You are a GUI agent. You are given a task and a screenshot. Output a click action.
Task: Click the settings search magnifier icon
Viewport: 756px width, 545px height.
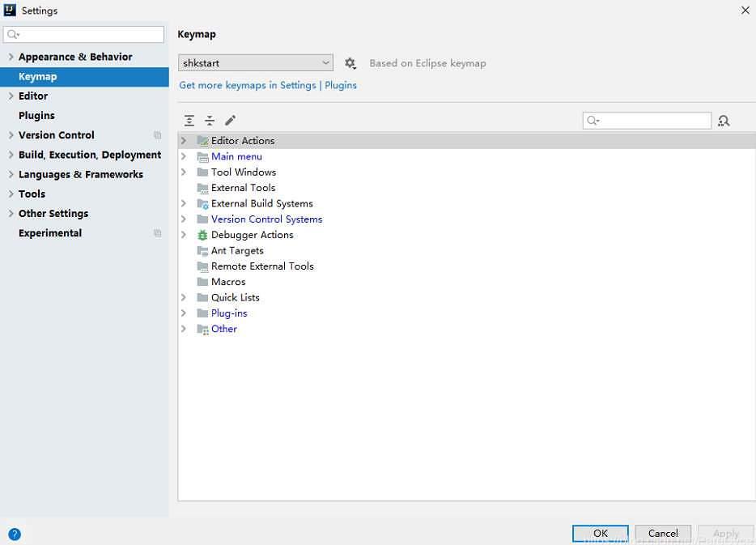pos(12,34)
